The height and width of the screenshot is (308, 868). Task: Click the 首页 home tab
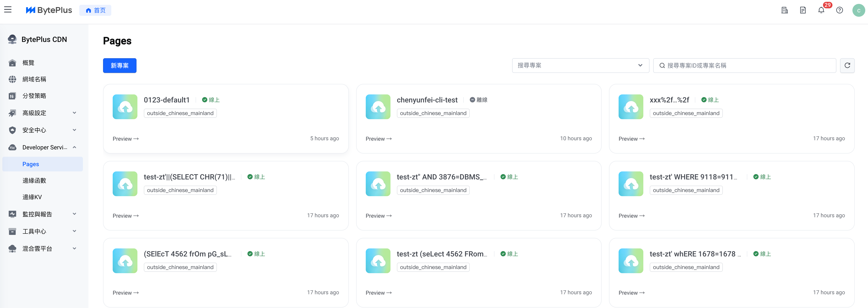tap(95, 10)
